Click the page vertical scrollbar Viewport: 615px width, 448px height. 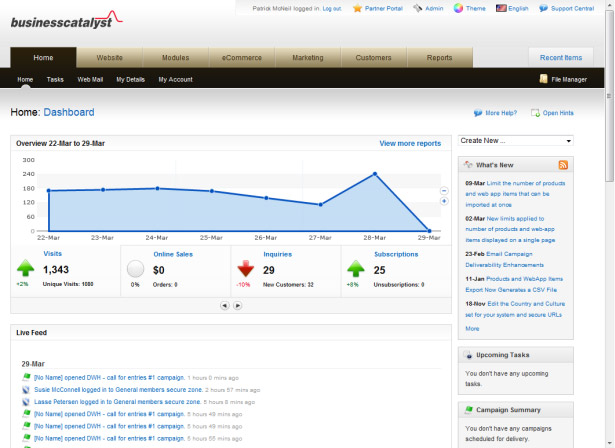pos(610,224)
